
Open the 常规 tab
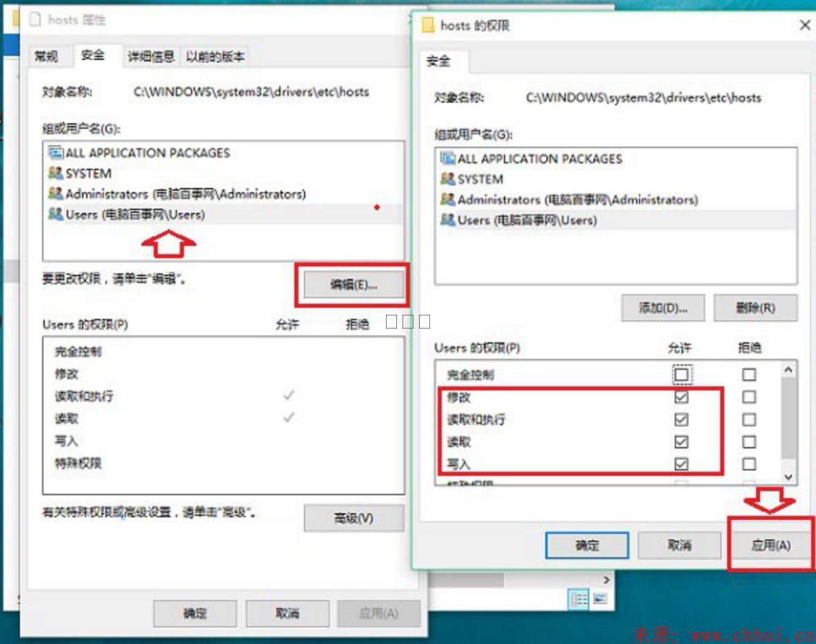tap(45, 56)
